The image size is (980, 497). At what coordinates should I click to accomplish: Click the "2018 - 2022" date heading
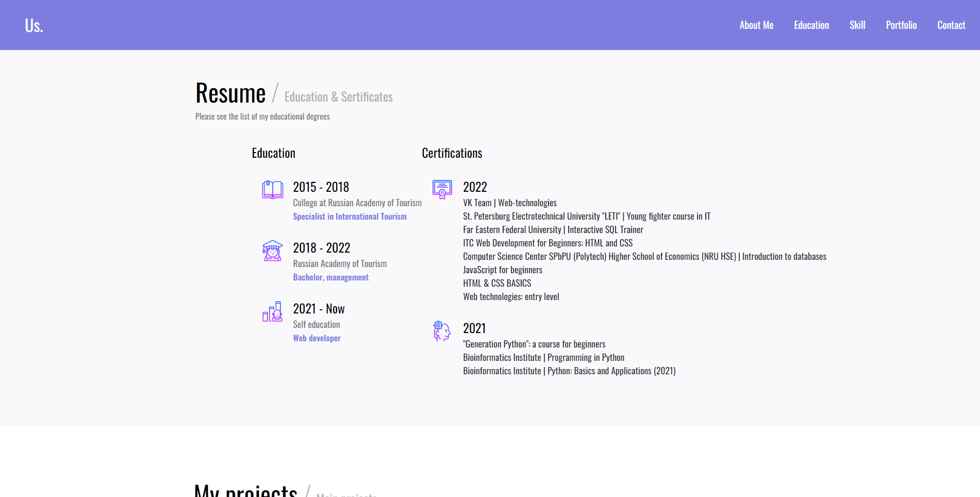[x=321, y=248]
